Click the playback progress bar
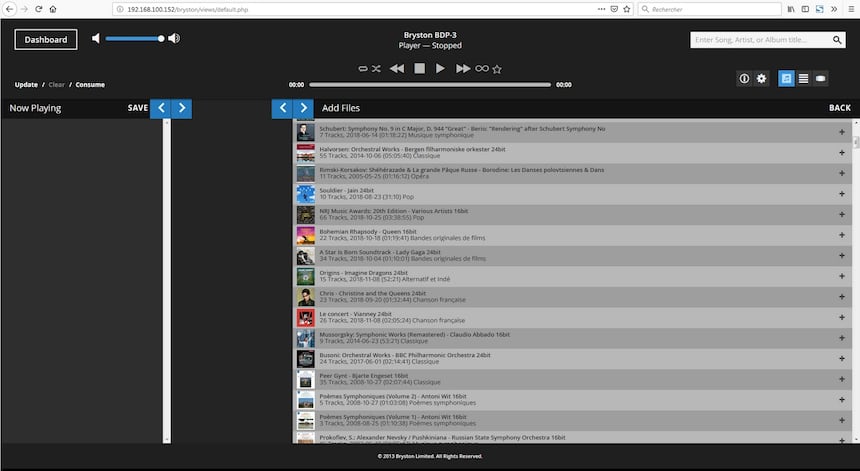 [429, 84]
